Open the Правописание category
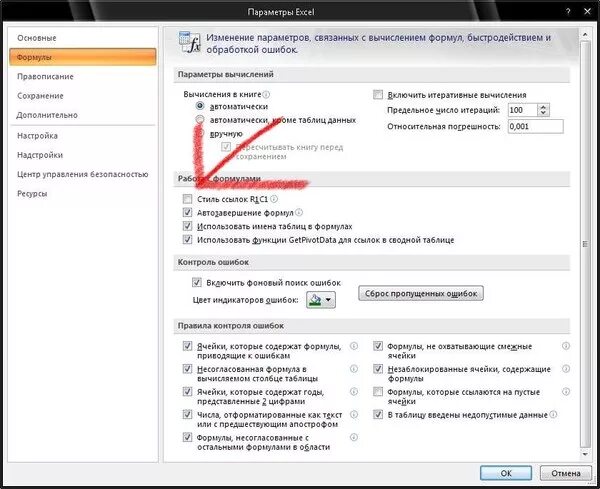 (45, 77)
